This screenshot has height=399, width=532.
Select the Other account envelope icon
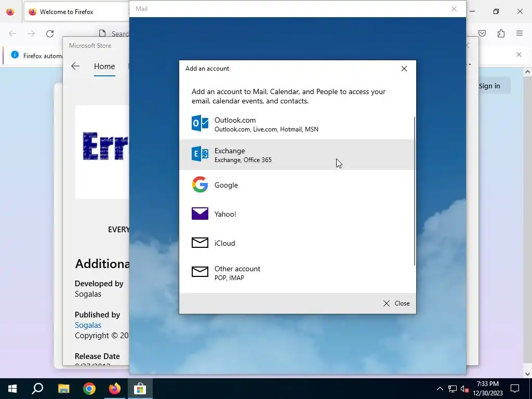(200, 271)
